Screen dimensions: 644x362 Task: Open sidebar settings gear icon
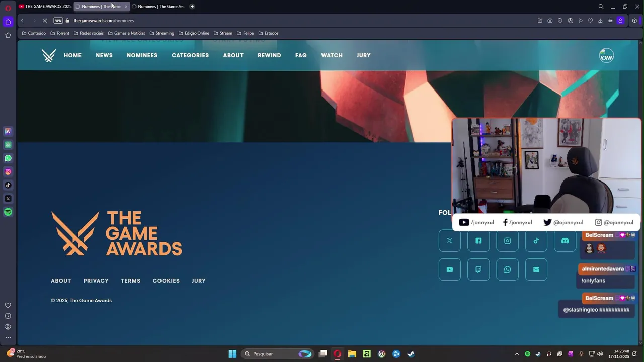(x=8, y=327)
